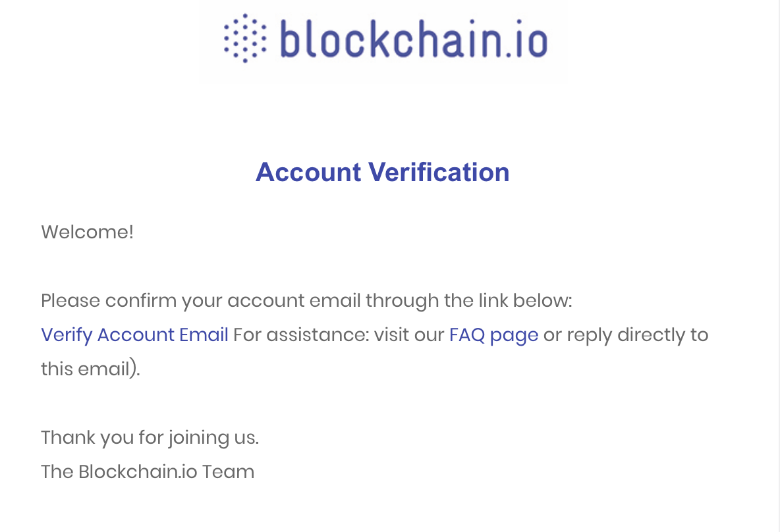
Task: Click the 'this email).' text line
Action: [90, 369]
